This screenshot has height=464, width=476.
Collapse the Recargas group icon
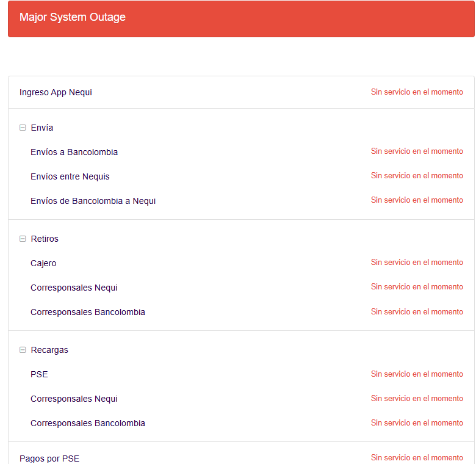(23, 350)
